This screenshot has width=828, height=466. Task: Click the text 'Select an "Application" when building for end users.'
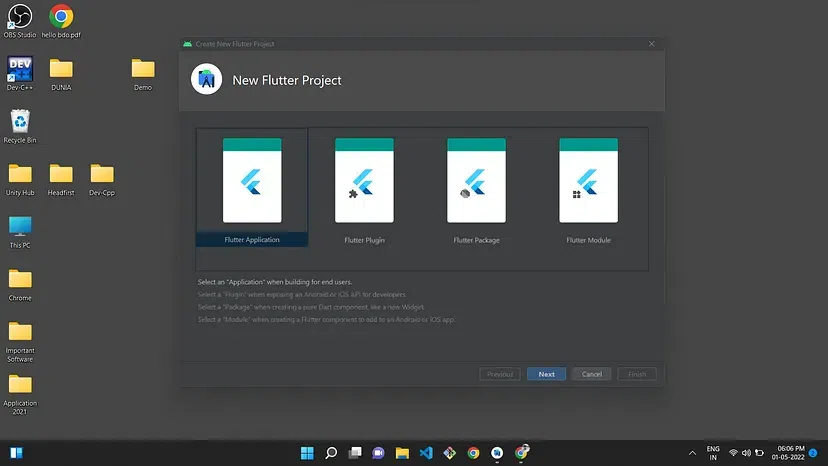pos(275,282)
